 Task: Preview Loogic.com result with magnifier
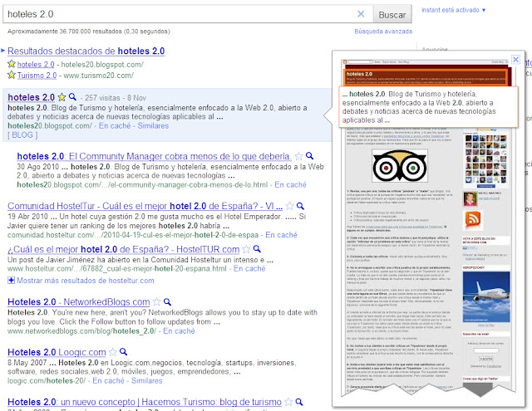tap(124, 352)
